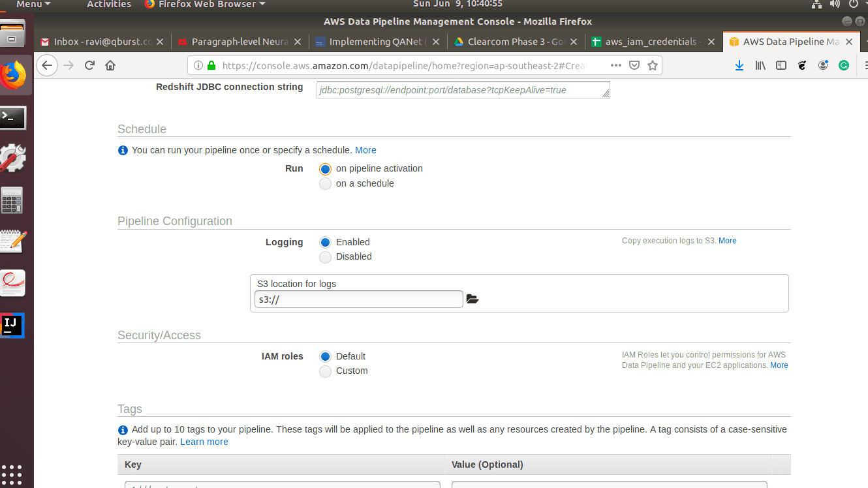Reload the current page
The height and width of the screenshot is (488, 868).
tap(90, 65)
